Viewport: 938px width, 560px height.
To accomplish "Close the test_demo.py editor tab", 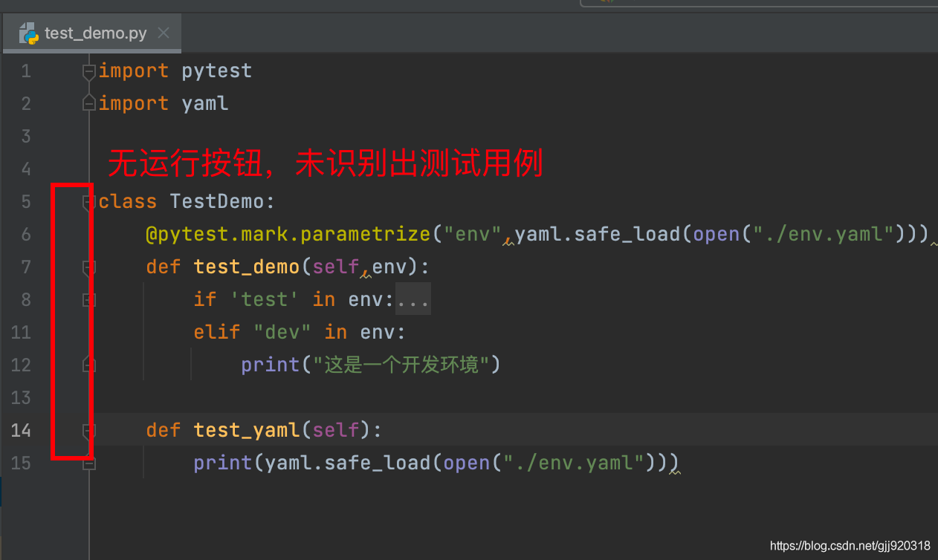I will tap(164, 33).
